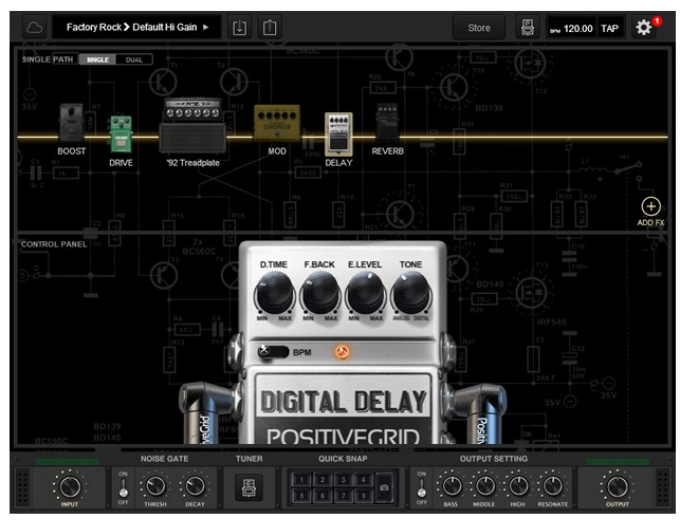Tap the TAP tempo button
This screenshot has height=528, width=682.
(610, 29)
